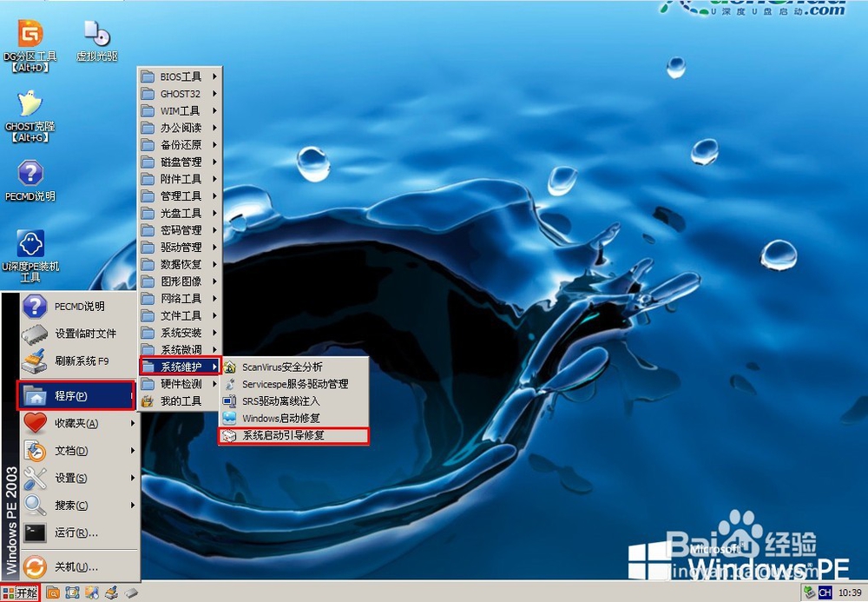Launch Windows启动修复
The image size is (868, 602).
click(x=294, y=418)
